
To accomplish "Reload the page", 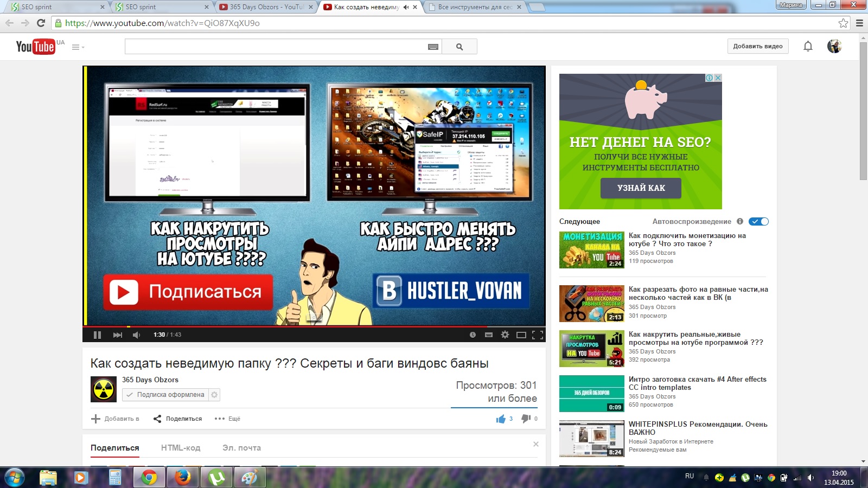I will 41,23.
